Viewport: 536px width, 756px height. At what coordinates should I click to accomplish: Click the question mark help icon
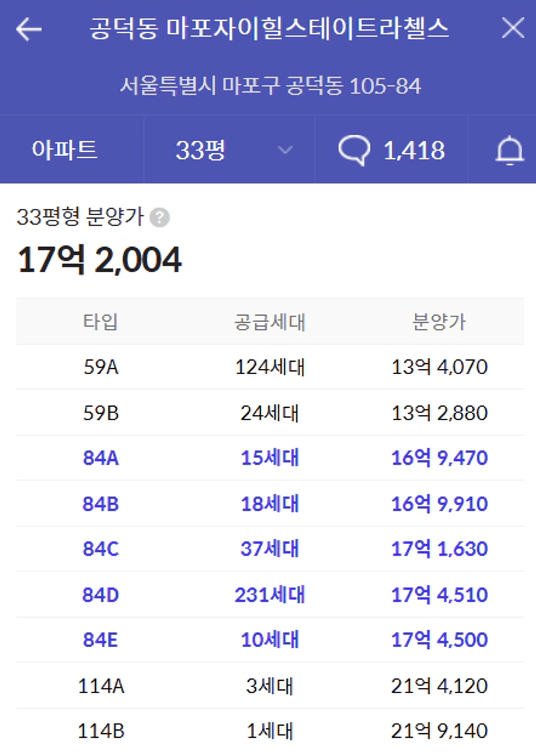159,217
